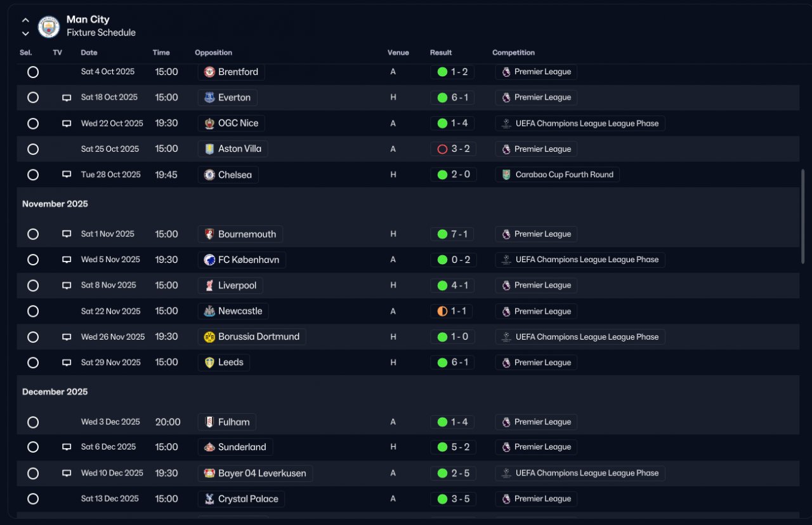Image resolution: width=812 pixels, height=525 pixels.
Task: Click the TV icon on Everton fixture
Action: [x=67, y=98]
